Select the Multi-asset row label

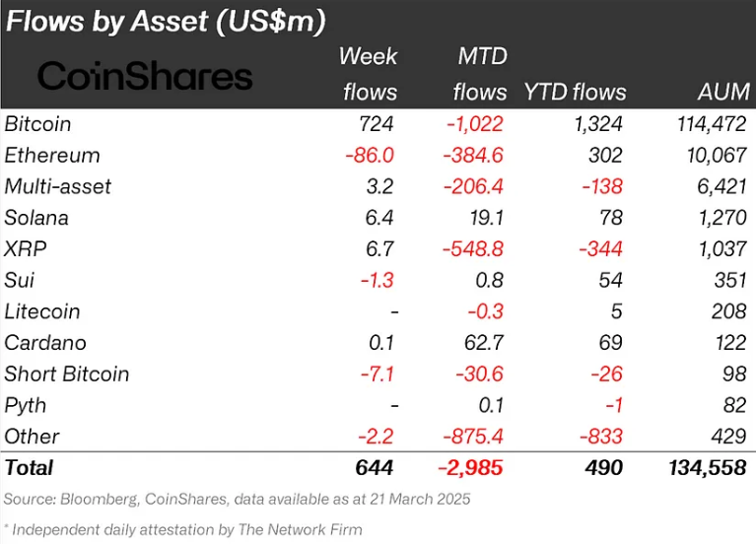click(58, 186)
